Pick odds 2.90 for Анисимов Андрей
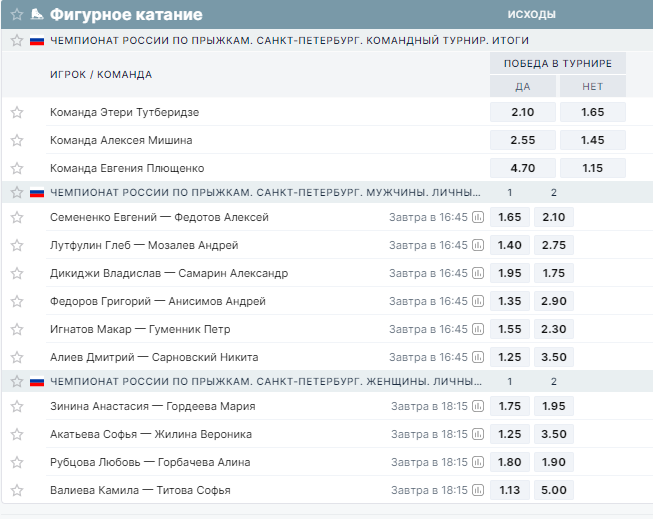 pyautogui.click(x=553, y=301)
